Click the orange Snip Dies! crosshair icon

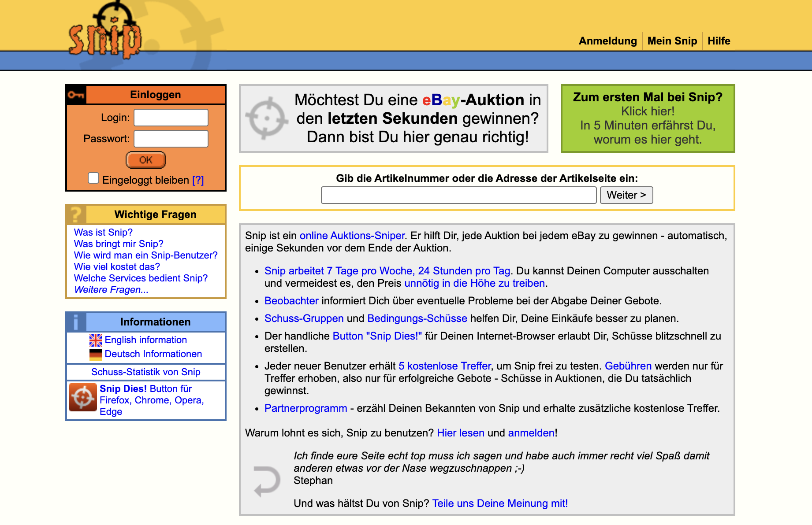point(83,397)
